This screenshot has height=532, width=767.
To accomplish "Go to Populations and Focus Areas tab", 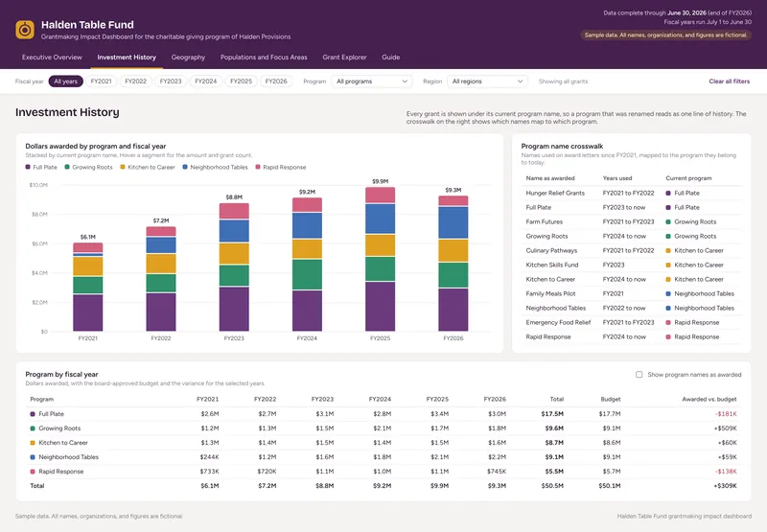I will 264,58.
